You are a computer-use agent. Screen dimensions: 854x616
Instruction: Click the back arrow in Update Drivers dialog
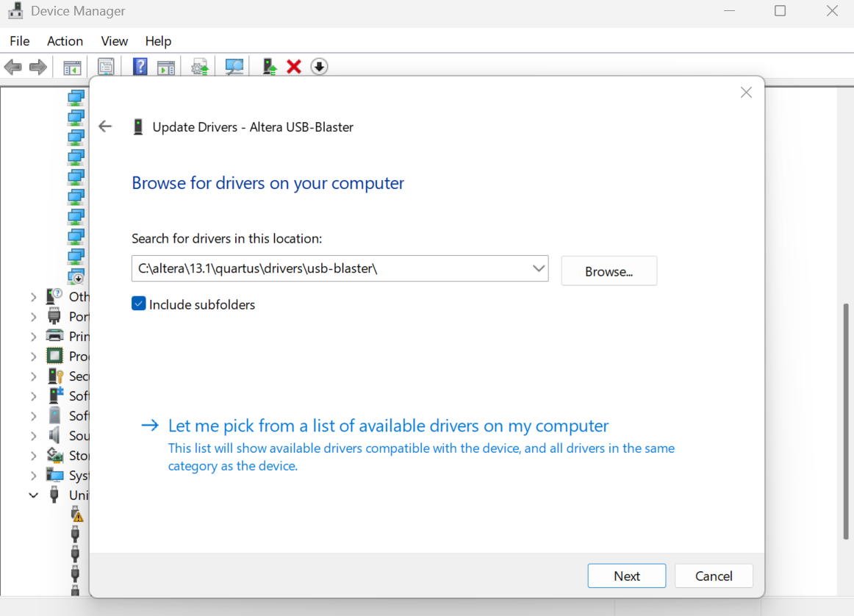click(105, 126)
